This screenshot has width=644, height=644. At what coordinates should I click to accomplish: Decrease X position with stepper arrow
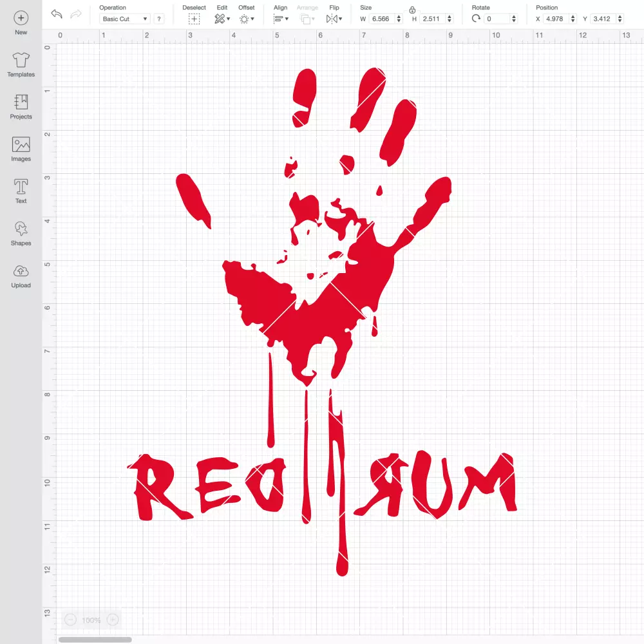point(573,21)
